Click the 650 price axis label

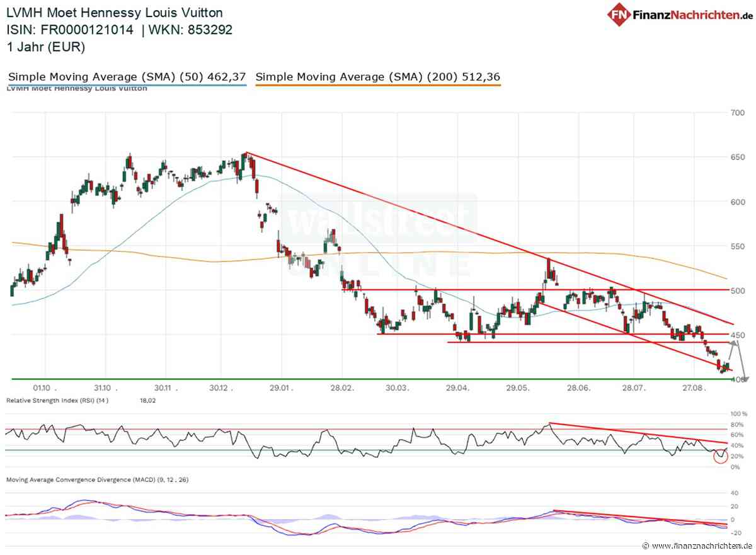pyautogui.click(x=737, y=157)
